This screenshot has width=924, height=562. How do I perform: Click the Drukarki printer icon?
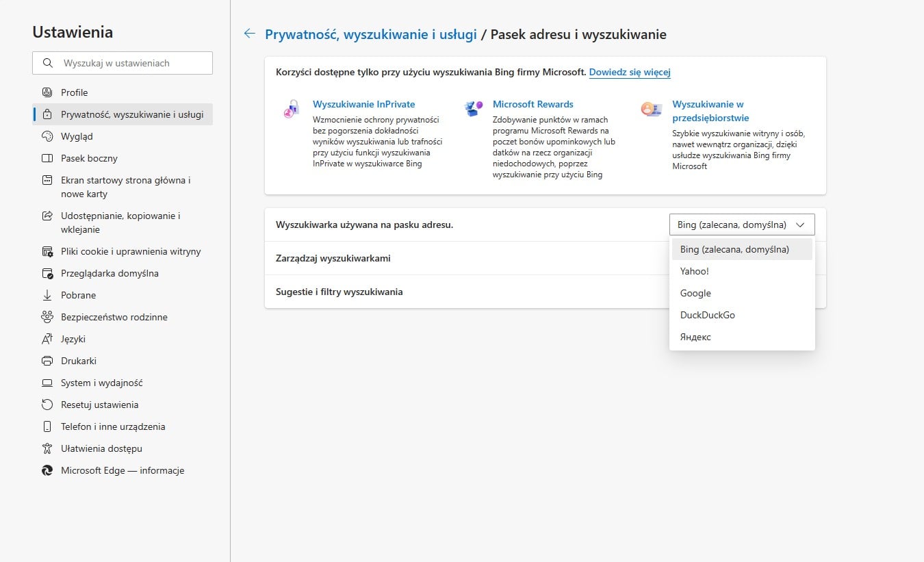coord(47,361)
